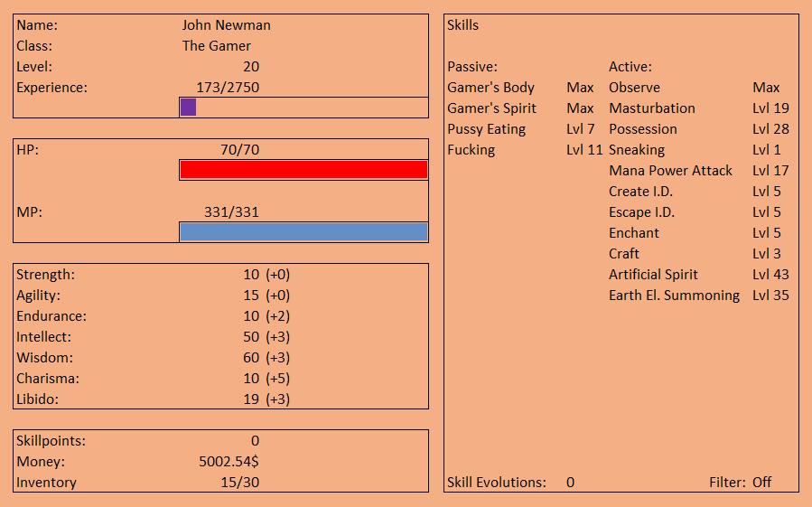Select the Mana Power Attack skill

click(x=670, y=170)
